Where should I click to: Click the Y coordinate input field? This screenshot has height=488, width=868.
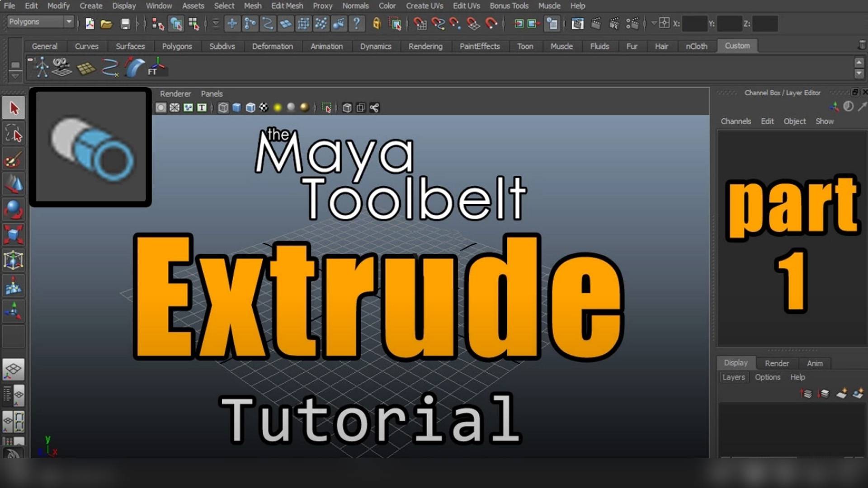(730, 23)
